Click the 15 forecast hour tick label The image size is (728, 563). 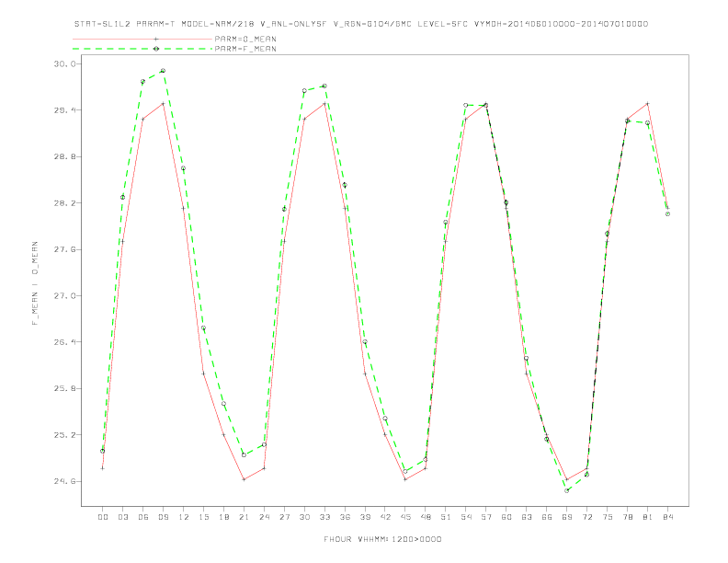203,517
